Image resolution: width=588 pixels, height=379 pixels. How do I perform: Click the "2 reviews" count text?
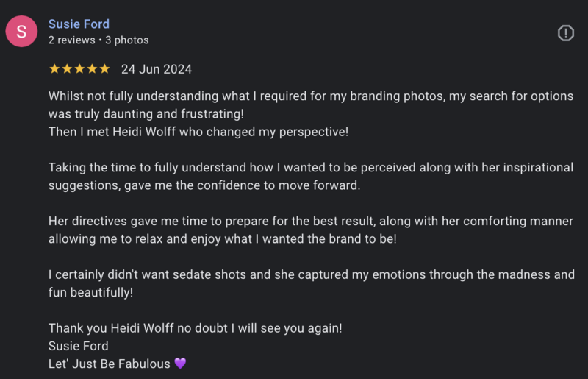tap(71, 40)
